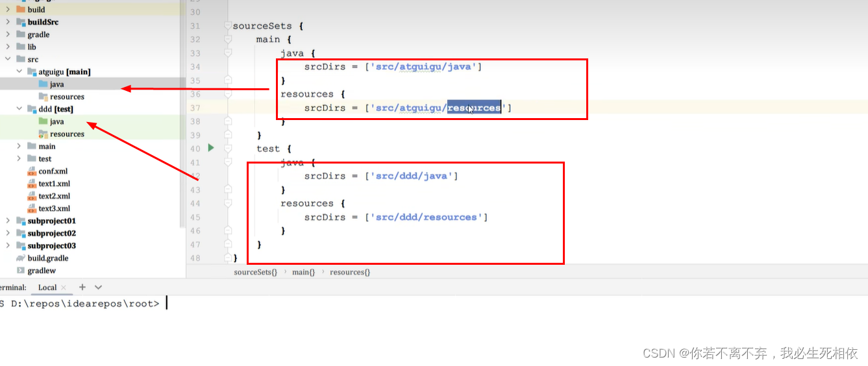Expand the lib folder
This screenshot has height=366, width=868.
[8, 47]
